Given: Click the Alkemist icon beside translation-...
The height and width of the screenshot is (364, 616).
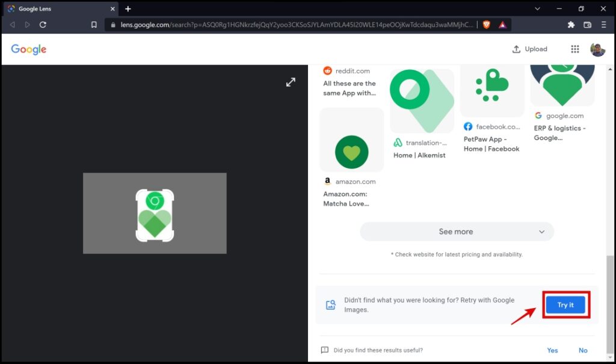Looking at the screenshot, I should (398, 143).
